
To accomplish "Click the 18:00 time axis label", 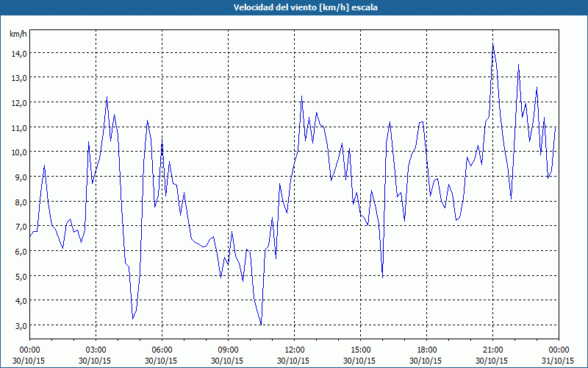I will [x=427, y=350].
